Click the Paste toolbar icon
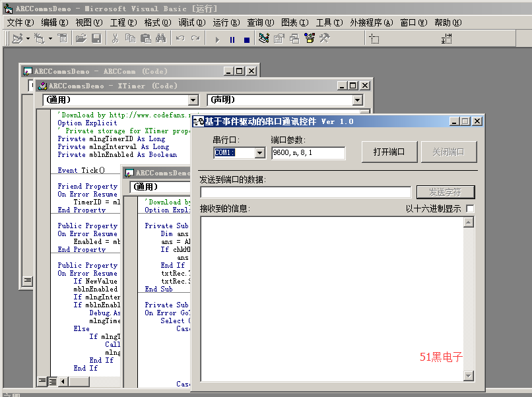Screen dimensions: 532x397 (146, 39)
